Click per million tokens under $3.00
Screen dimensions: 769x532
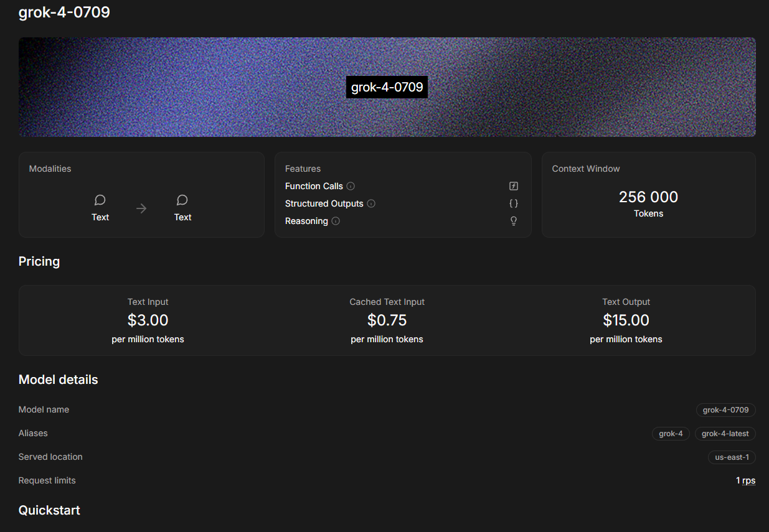[148, 339]
